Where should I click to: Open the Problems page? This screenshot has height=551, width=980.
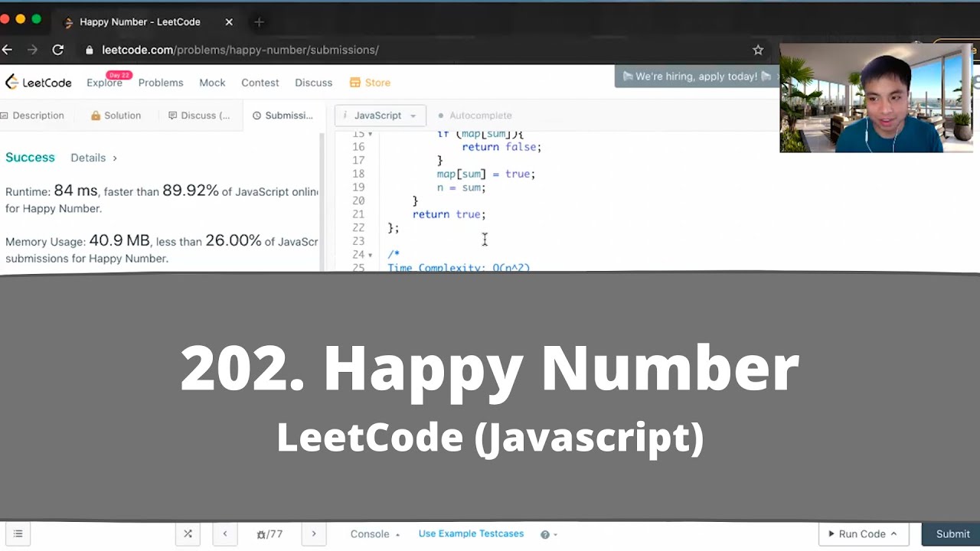tap(161, 83)
